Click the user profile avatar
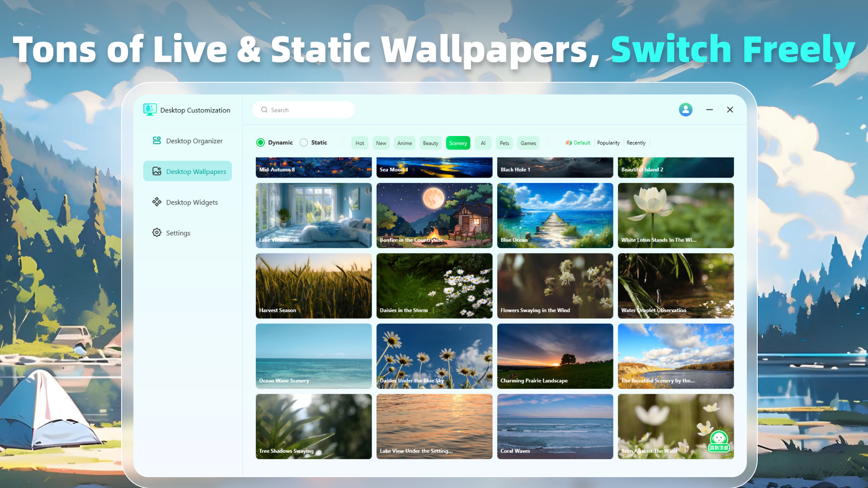 [685, 110]
